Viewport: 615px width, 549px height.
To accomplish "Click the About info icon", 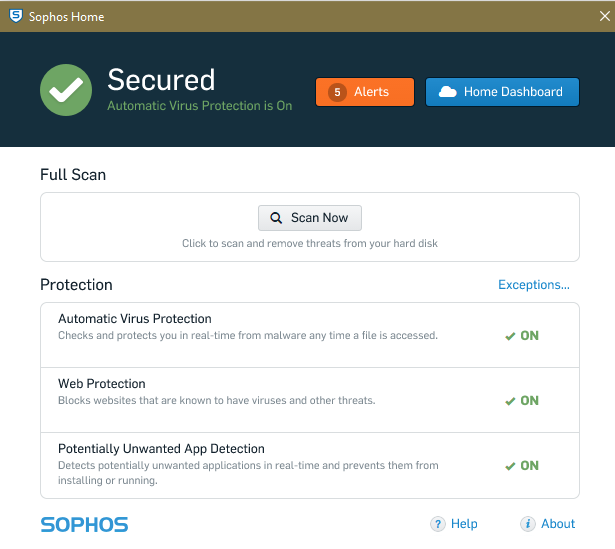I will click(x=528, y=524).
